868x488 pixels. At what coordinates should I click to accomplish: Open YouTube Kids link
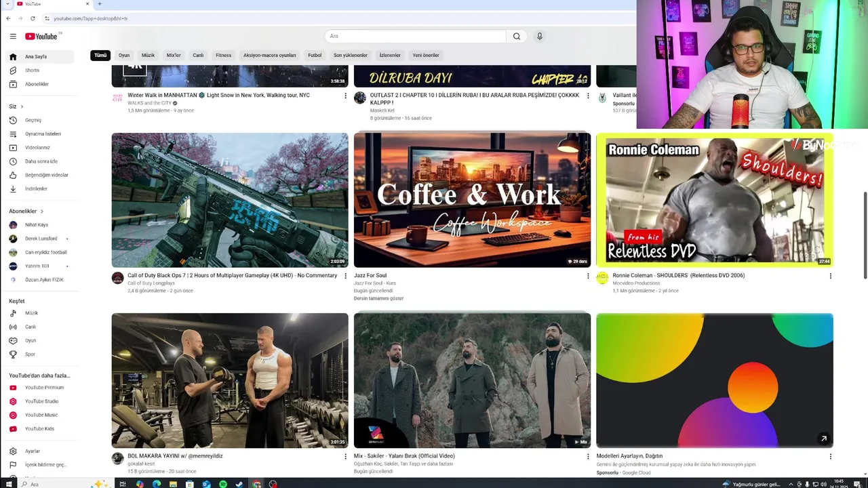tap(41, 428)
